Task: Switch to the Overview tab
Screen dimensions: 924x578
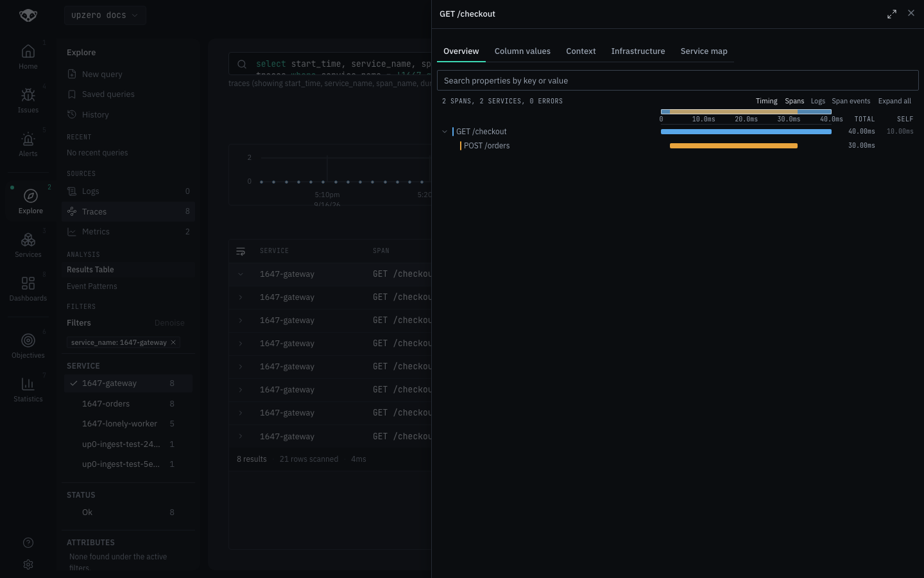Action: point(461,51)
